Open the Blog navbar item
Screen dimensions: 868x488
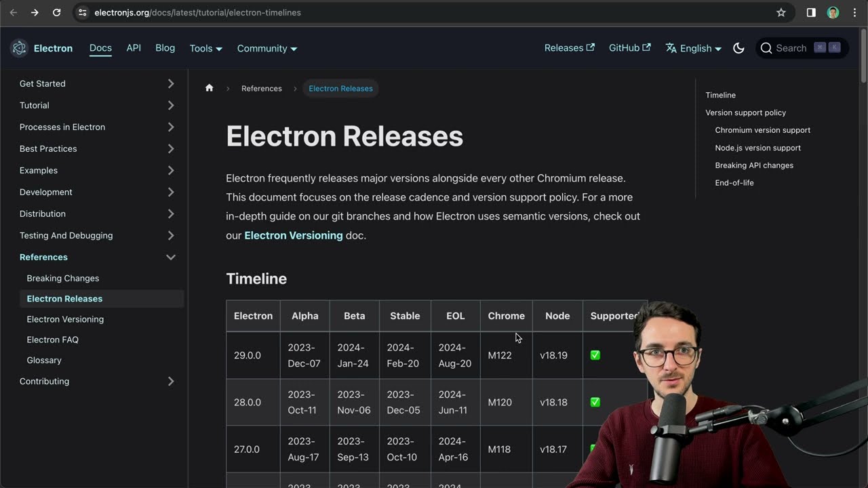[165, 47]
